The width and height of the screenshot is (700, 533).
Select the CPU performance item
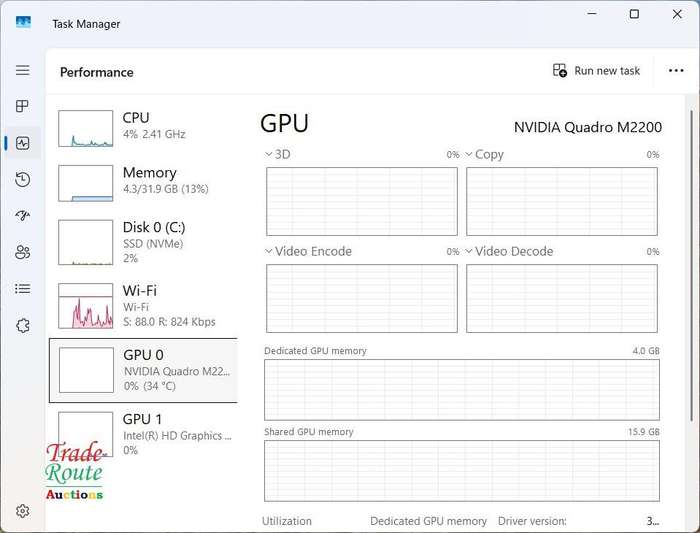(x=143, y=129)
